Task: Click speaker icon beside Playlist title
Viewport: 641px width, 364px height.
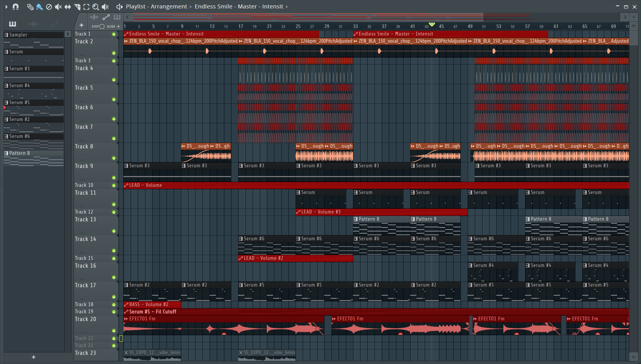Action: [120, 7]
